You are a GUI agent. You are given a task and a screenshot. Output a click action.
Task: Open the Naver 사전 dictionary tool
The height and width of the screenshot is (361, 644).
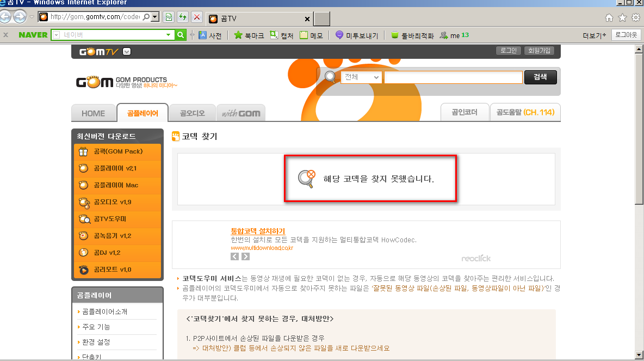(x=210, y=35)
